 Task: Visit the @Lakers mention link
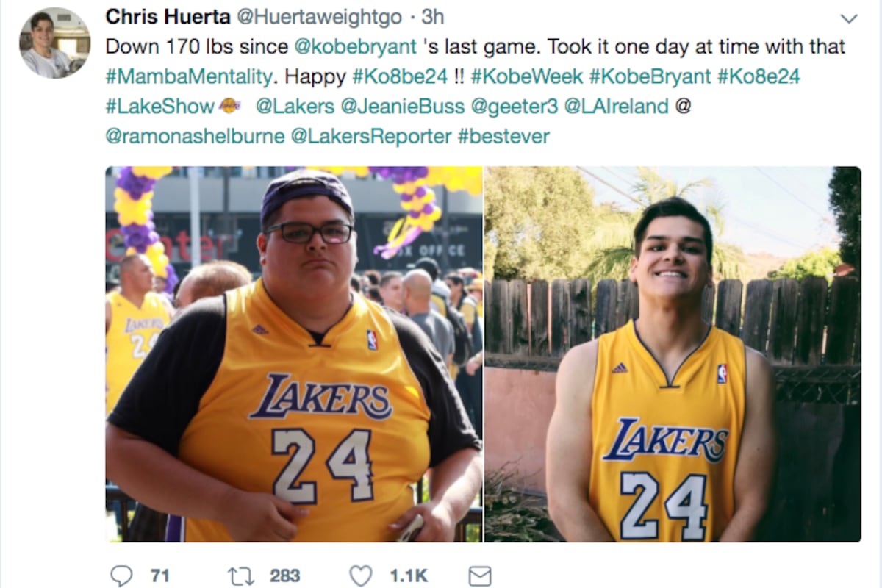coord(295,107)
